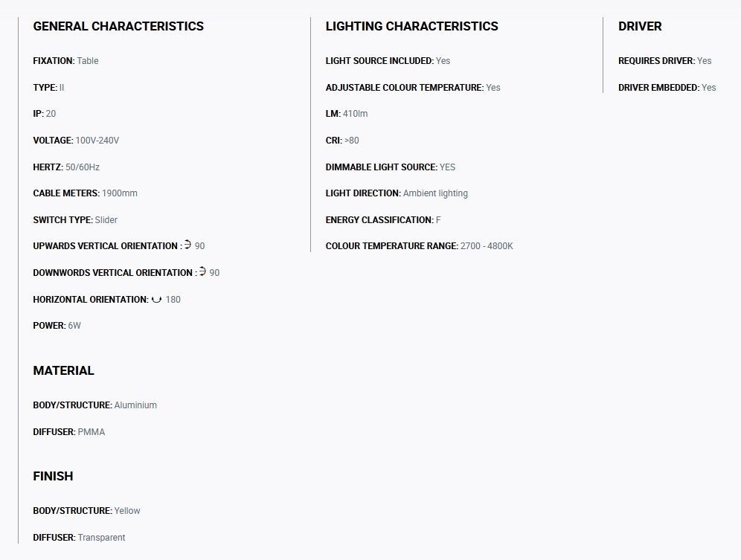Click the Colour Temperature Range 2700 - 4800K

click(x=487, y=246)
